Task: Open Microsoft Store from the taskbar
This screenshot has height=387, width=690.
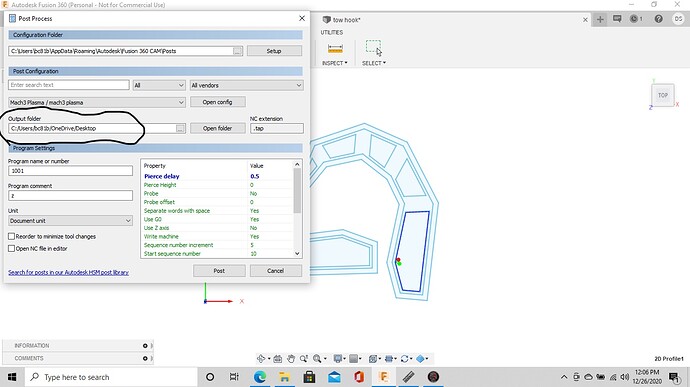Action: pos(309,377)
